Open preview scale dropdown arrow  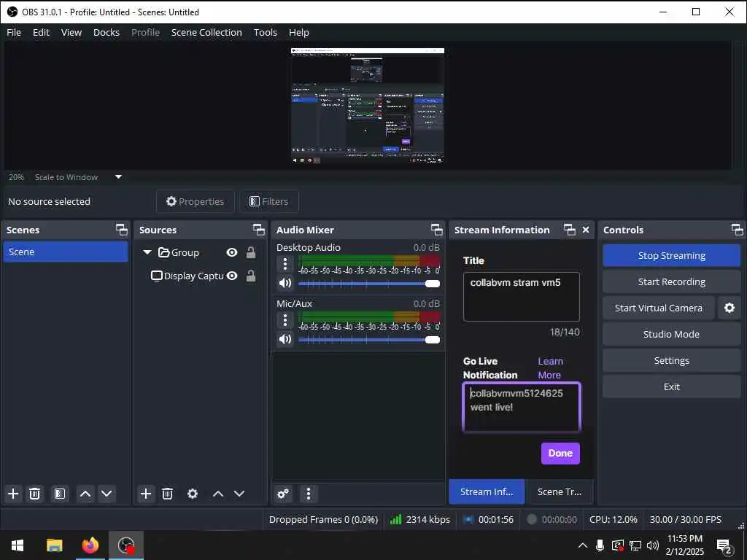tap(118, 177)
